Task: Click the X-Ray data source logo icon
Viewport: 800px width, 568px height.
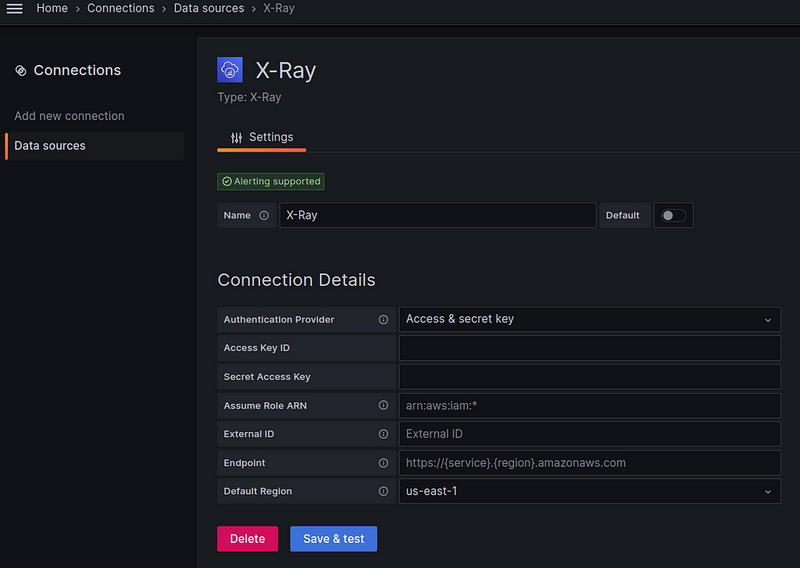Action: tap(230, 70)
